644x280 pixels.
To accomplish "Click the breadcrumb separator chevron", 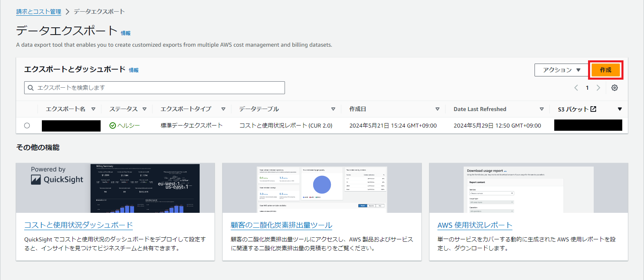I will tap(67, 12).
